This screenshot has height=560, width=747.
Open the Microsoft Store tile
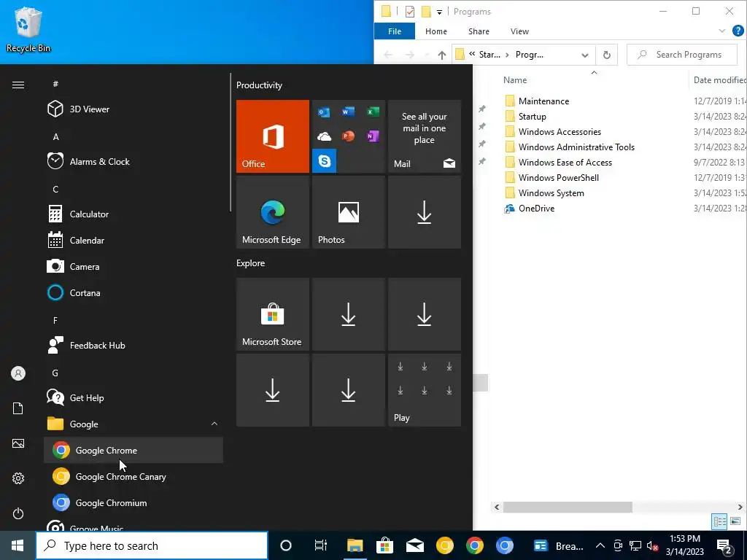pos(273,314)
